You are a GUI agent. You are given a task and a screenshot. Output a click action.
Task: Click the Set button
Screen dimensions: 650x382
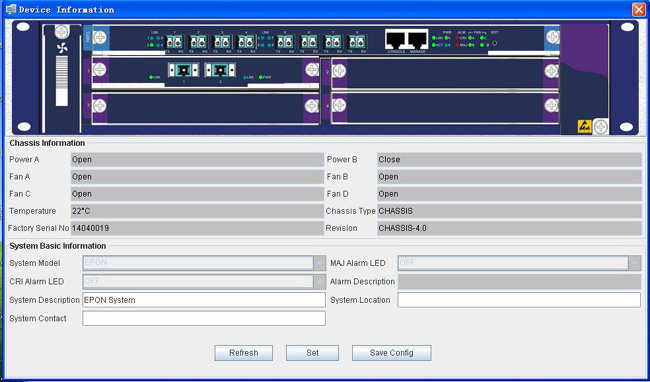click(x=312, y=353)
